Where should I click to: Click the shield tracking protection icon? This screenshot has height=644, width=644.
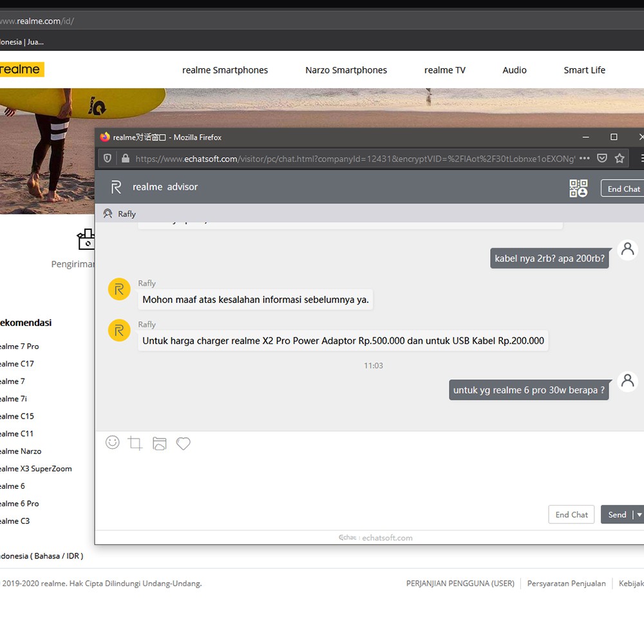pos(108,158)
